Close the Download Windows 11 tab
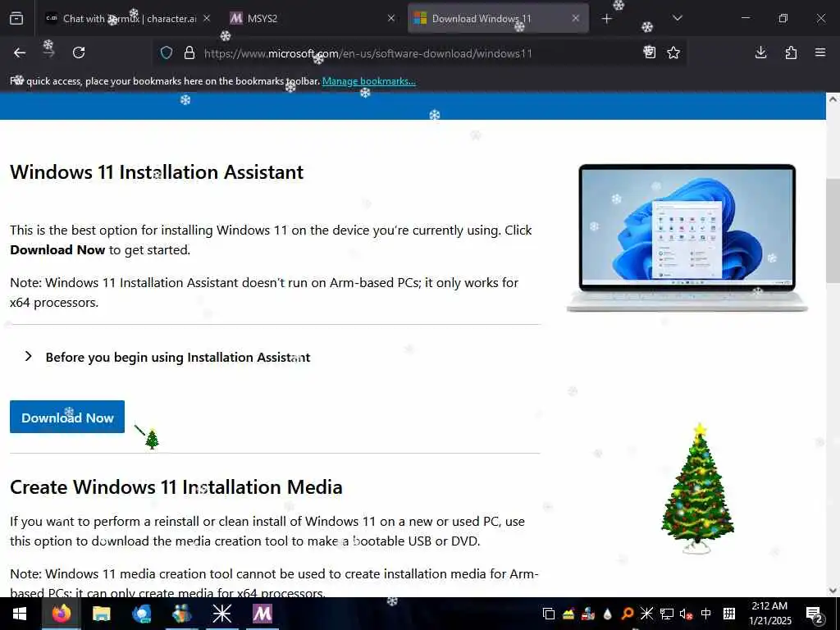This screenshot has height=630, width=840. point(575,18)
